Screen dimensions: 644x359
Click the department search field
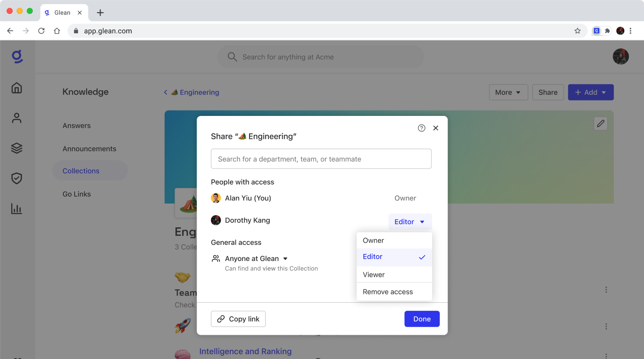coord(321,159)
